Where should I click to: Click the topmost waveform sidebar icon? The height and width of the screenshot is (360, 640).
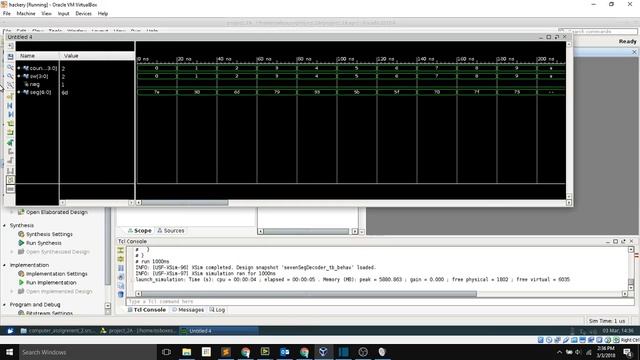point(10,46)
